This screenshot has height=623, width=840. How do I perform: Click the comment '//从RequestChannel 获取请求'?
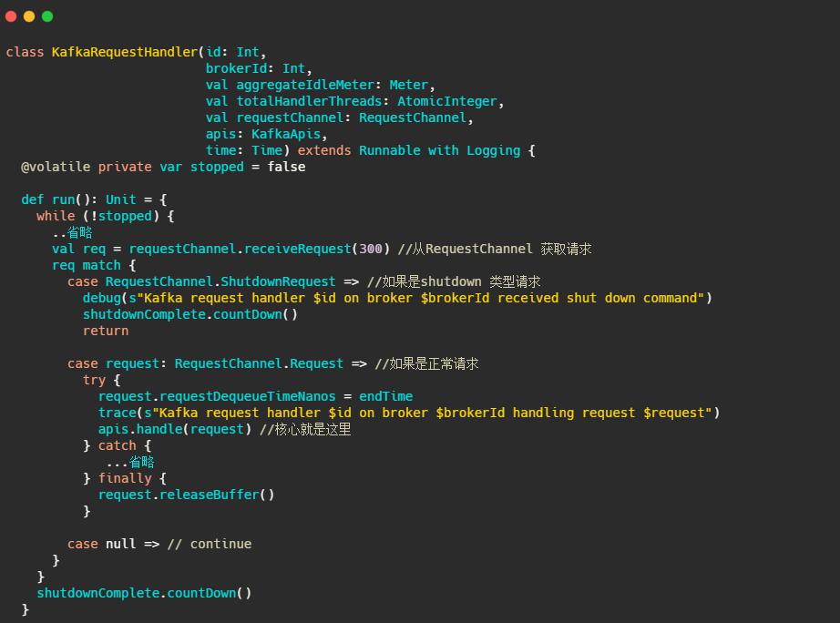point(495,249)
